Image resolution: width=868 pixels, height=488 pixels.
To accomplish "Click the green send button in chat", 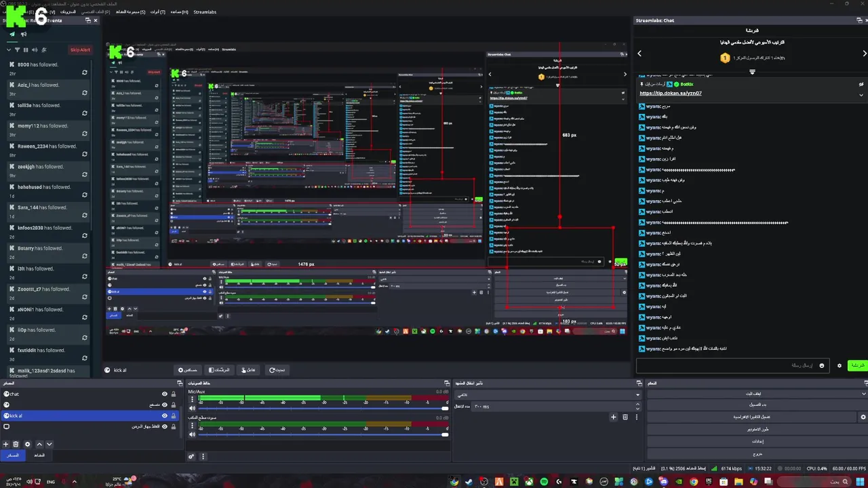I will [858, 365].
